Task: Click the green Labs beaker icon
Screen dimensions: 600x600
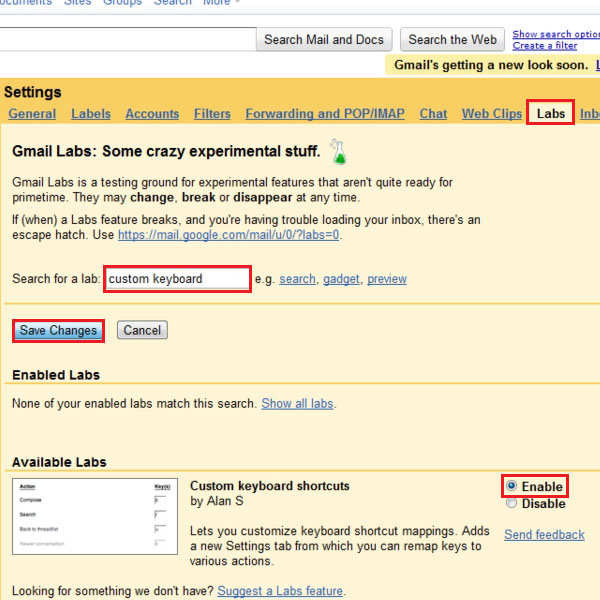Action: pos(339,152)
